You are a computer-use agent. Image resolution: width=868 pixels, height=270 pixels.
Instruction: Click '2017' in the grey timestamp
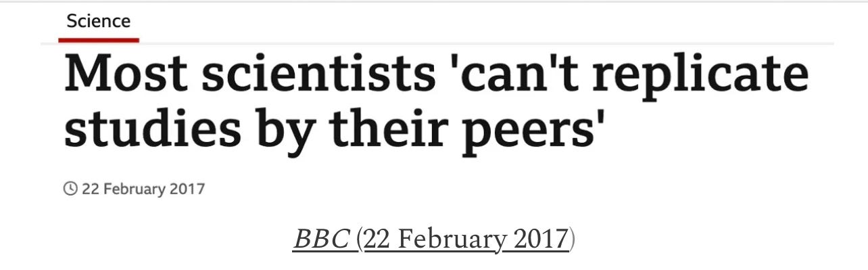pyautogui.click(x=191, y=188)
